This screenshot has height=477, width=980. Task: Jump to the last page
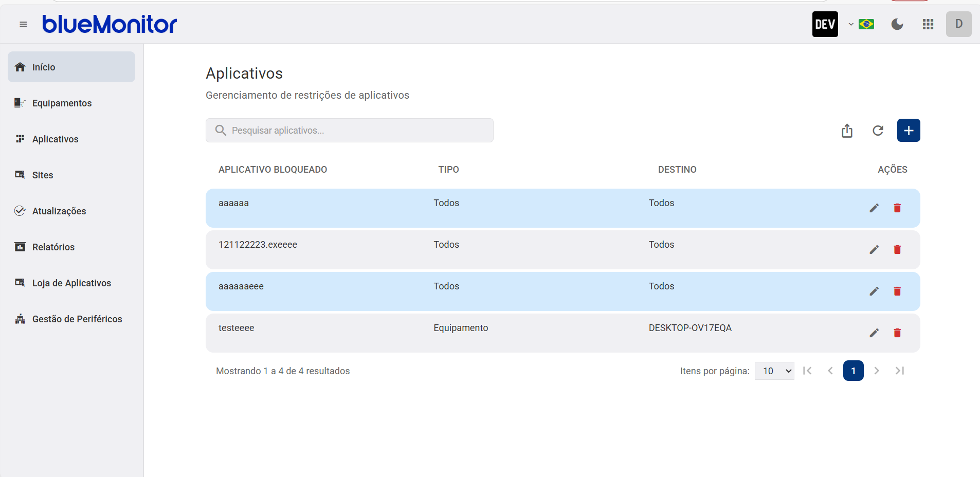900,371
